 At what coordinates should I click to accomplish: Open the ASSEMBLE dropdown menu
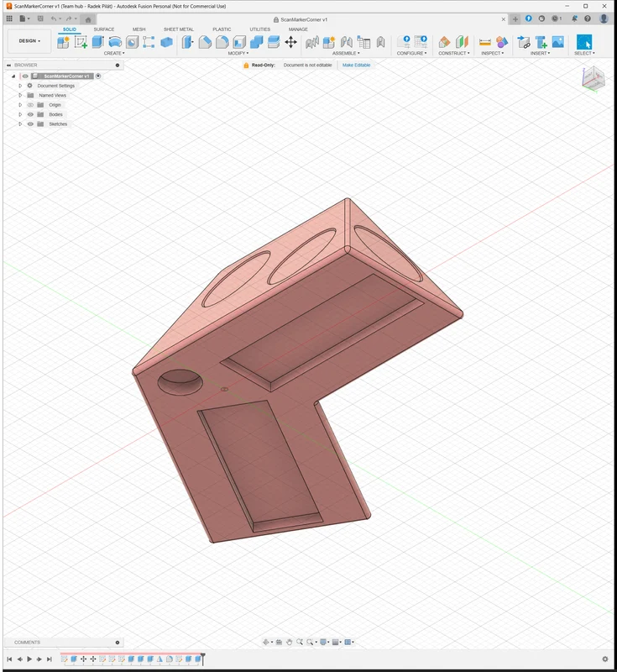(346, 53)
